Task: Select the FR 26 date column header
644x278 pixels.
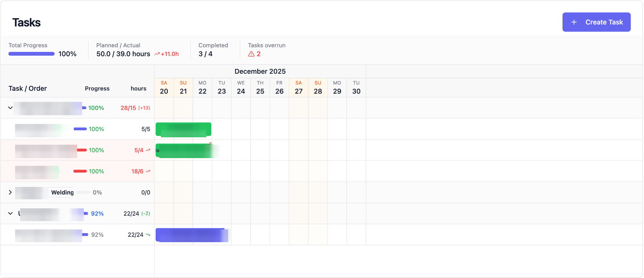Action: (x=279, y=88)
